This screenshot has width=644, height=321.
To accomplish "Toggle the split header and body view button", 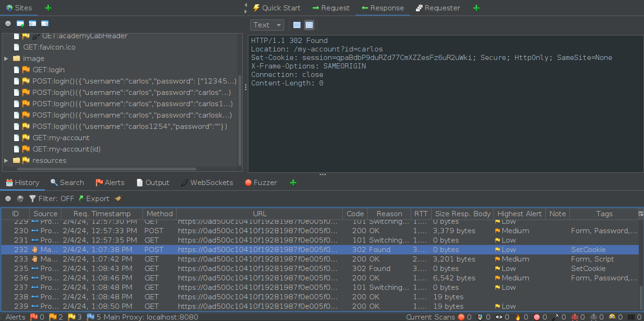I will tap(297, 25).
